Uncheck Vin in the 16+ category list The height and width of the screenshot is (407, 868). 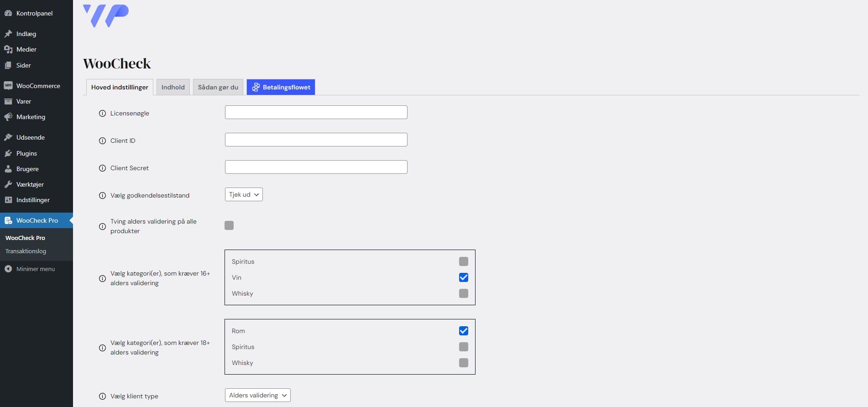point(463,277)
